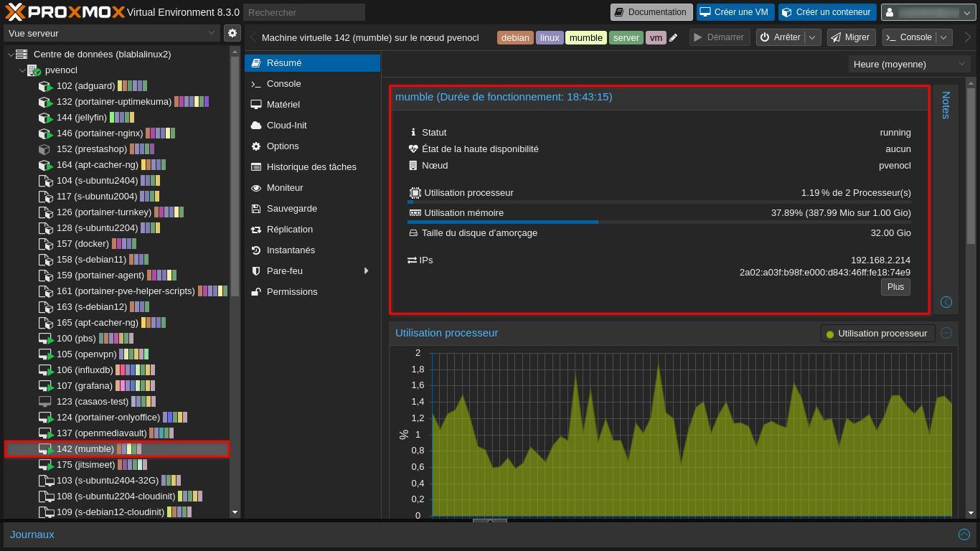This screenshot has height=551, width=980.
Task: Click the Proxmox logo
Action: tap(65, 11)
